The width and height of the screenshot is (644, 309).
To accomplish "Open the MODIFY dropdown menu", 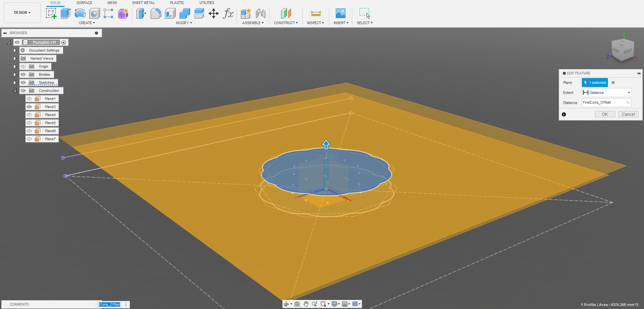I will [x=184, y=23].
